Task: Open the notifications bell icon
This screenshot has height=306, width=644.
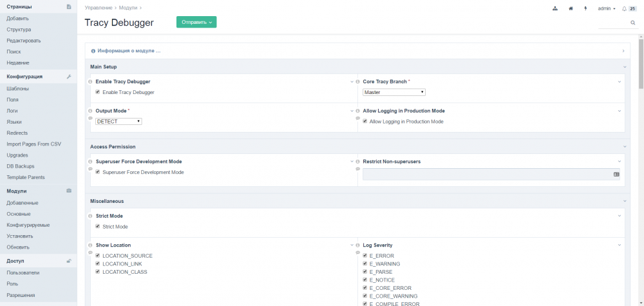Action: [625, 8]
